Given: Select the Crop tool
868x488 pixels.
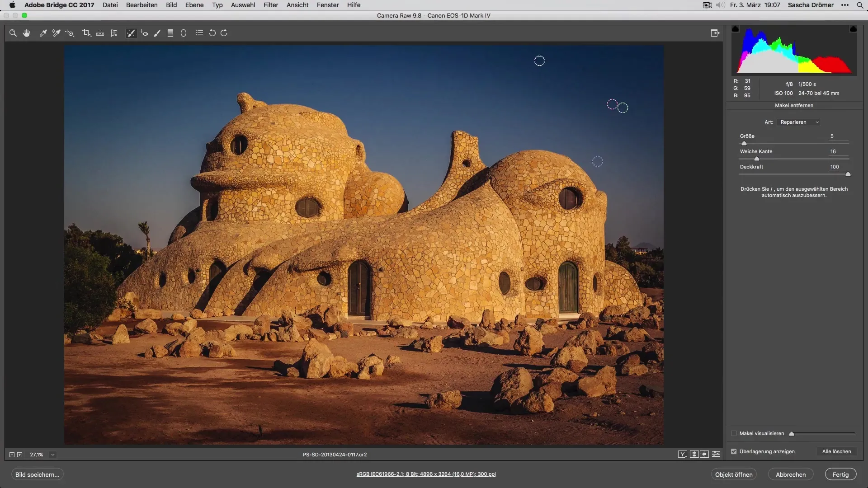Looking at the screenshot, I should click(86, 33).
